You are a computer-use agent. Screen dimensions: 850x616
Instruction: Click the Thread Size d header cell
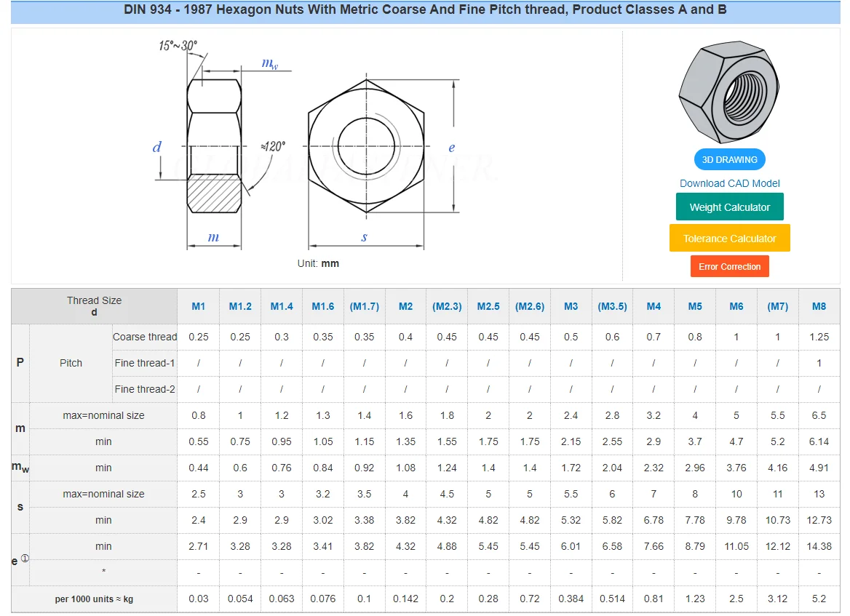coord(94,306)
